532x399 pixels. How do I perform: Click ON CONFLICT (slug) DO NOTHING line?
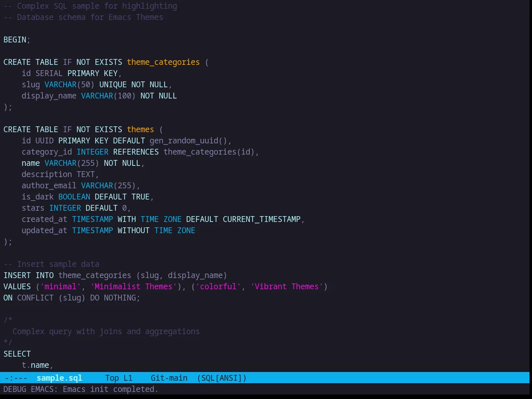point(72,298)
